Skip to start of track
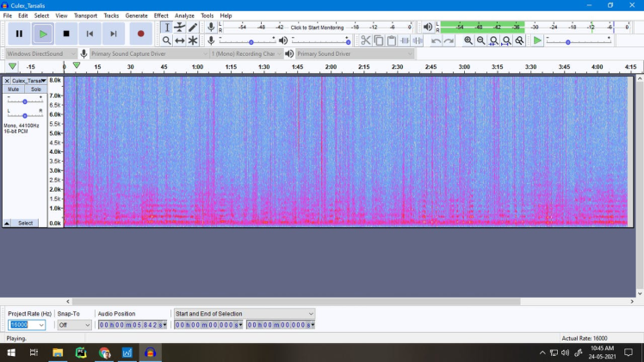The width and height of the screenshot is (644, 362). (90, 34)
